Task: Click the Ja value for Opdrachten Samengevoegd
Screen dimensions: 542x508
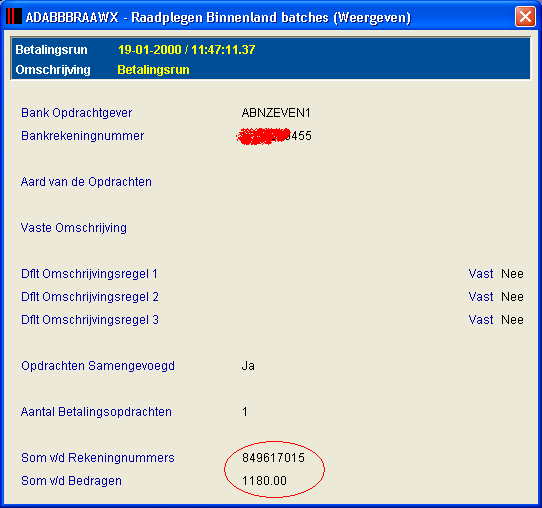Action: tap(248, 366)
